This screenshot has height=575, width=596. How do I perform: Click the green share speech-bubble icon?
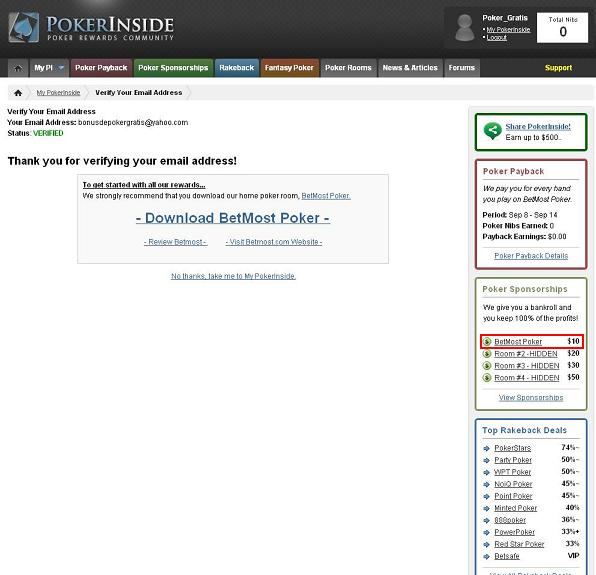(492, 131)
